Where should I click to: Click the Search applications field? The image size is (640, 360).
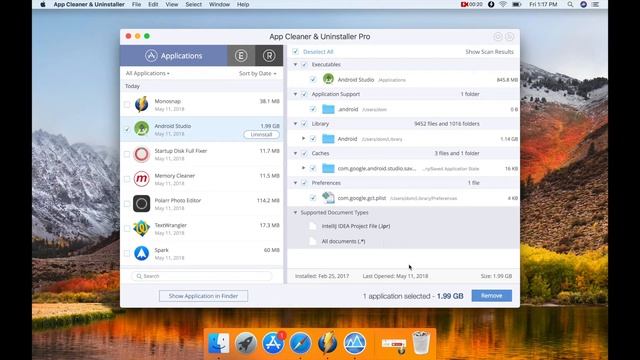coord(202,276)
